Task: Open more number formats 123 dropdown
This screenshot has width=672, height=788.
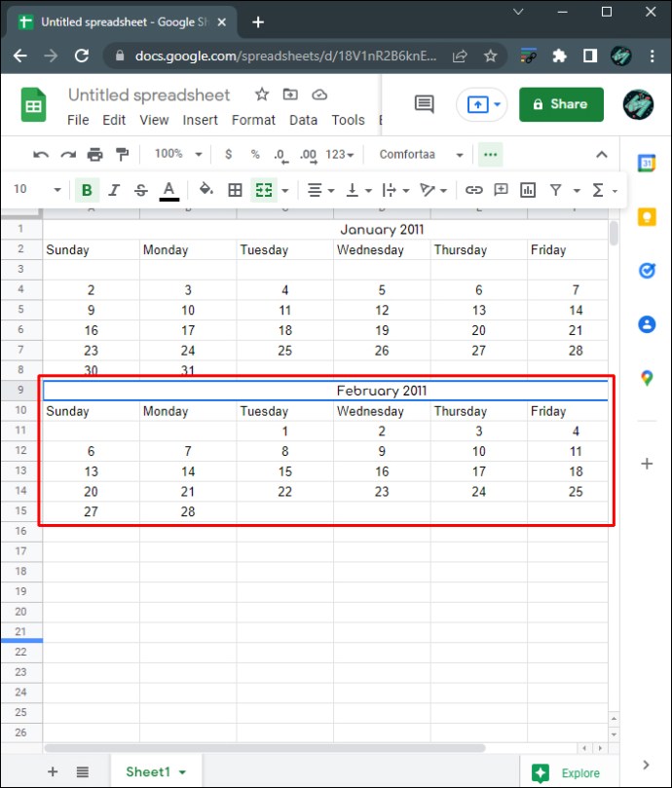Action: (339, 154)
